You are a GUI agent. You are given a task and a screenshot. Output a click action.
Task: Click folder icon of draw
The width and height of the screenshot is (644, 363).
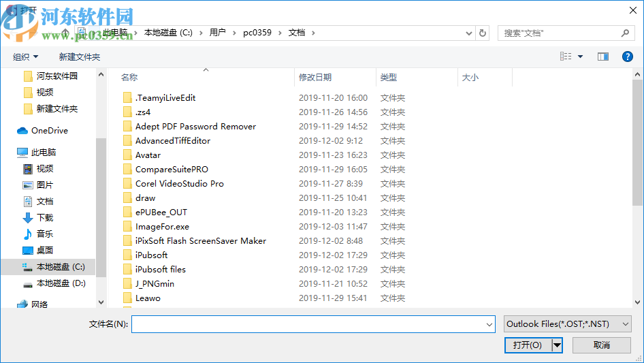tap(128, 198)
